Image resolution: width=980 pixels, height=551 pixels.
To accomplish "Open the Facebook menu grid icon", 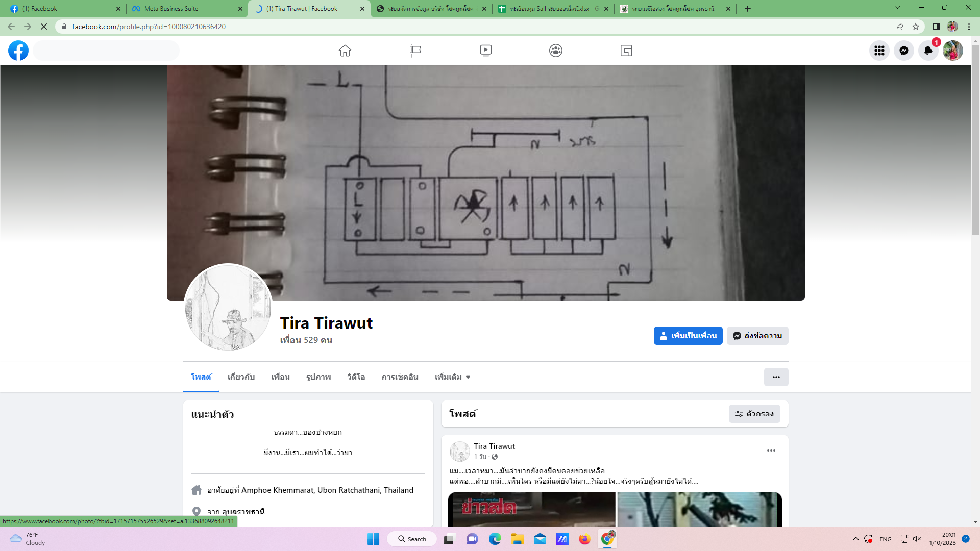I will tap(879, 51).
